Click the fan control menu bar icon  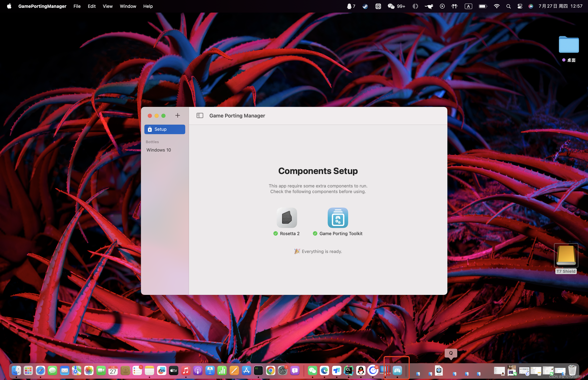coord(378,6)
